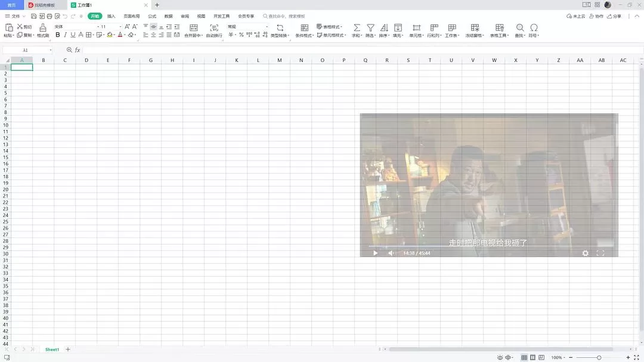Select the 冻结窗格 freeze panes icon

coord(475,27)
